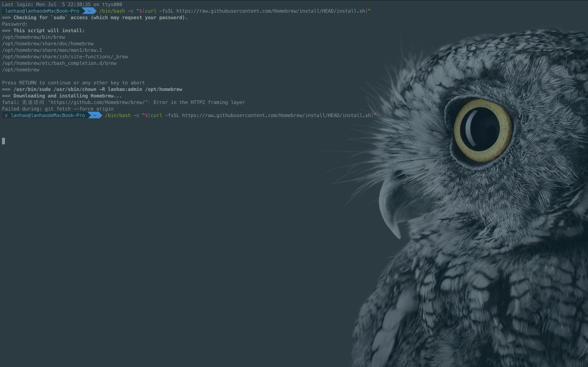Click the blue tilde segment in first prompt
The image size is (588, 367).
[x=89, y=11]
